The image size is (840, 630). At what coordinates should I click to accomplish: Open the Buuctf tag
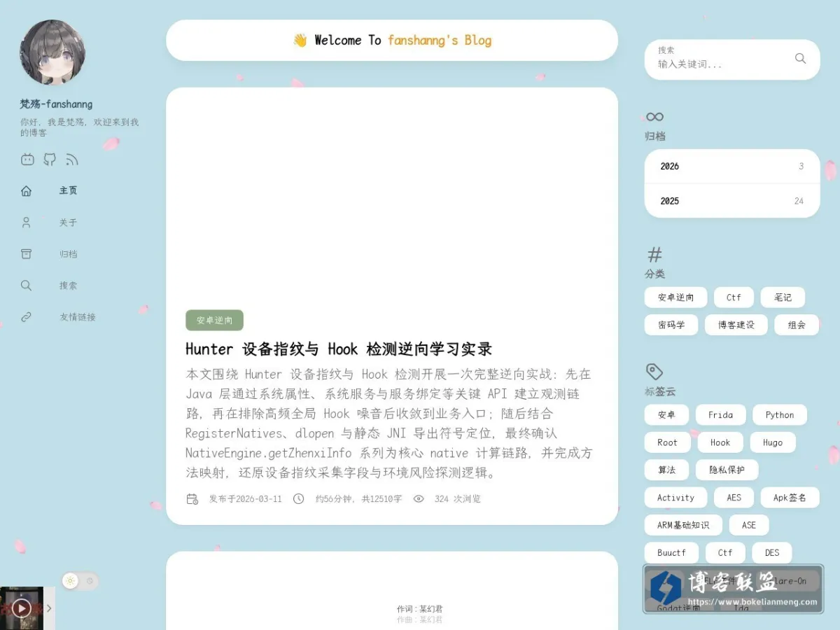coord(671,552)
